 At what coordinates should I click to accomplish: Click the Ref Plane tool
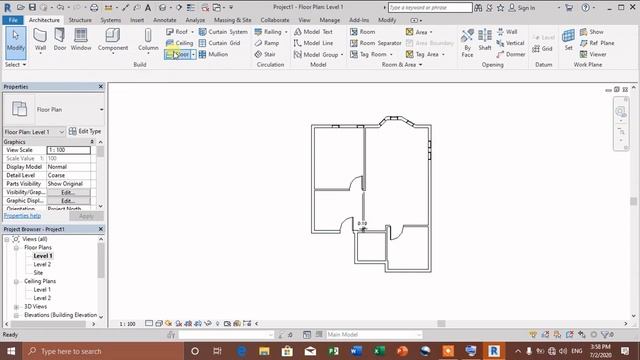coord(597,43)
